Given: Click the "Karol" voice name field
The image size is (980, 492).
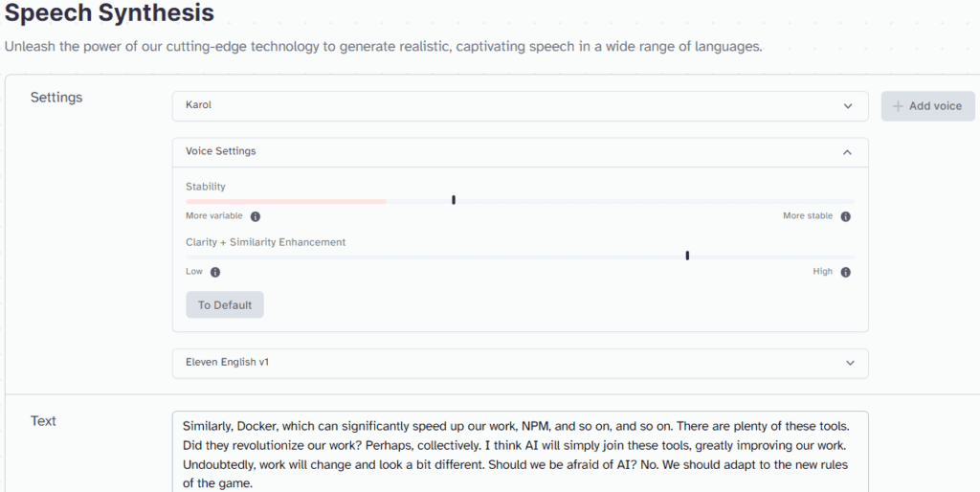Looking at the screenshot, I should [x=199, y=105].
